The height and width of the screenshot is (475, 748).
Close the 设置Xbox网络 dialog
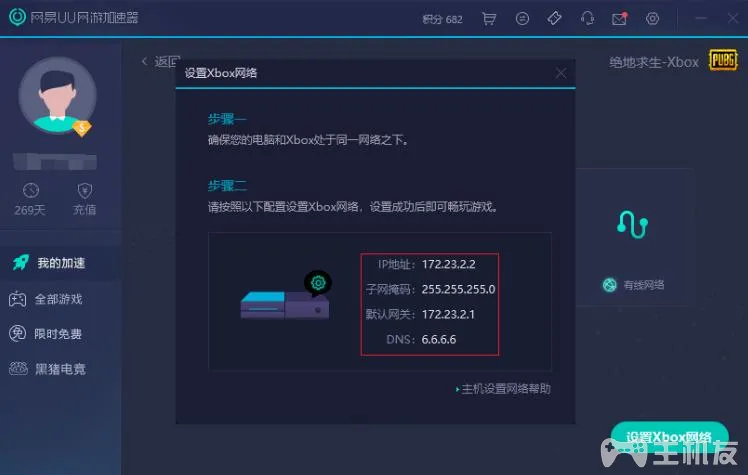point(561,73)
